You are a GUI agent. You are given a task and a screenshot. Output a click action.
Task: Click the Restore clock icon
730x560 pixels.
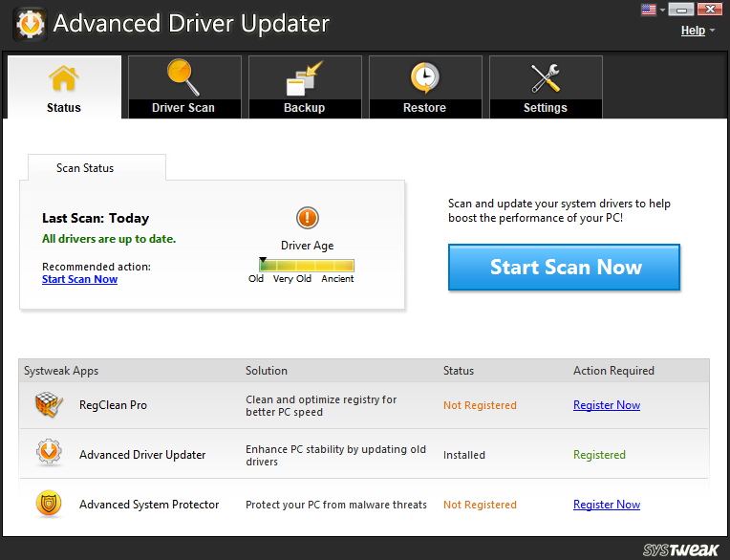tap(424, 77)
